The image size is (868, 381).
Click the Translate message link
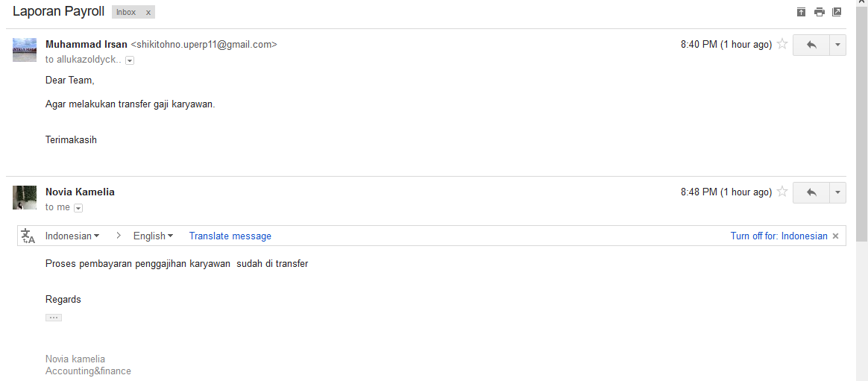pyautogui.click(x=230, y=236)
